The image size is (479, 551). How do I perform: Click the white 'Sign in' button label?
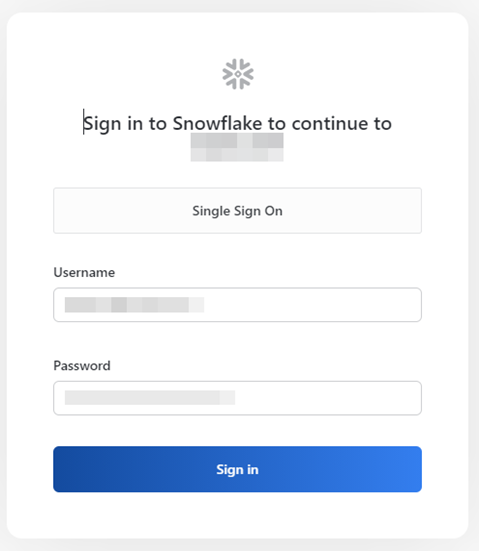point(238,469)
